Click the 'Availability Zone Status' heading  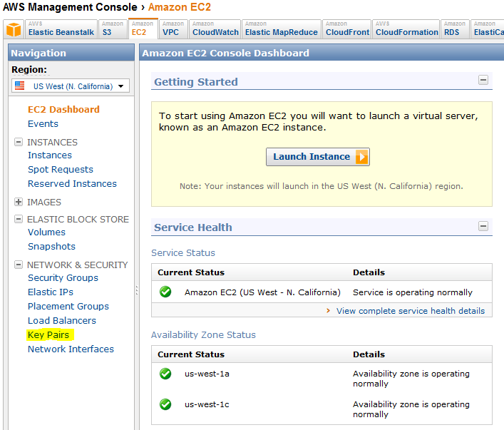click(203, 335)
